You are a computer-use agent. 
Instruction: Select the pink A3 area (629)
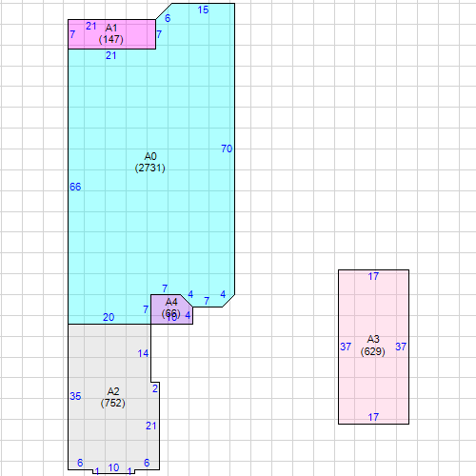(x=373, y=346)
